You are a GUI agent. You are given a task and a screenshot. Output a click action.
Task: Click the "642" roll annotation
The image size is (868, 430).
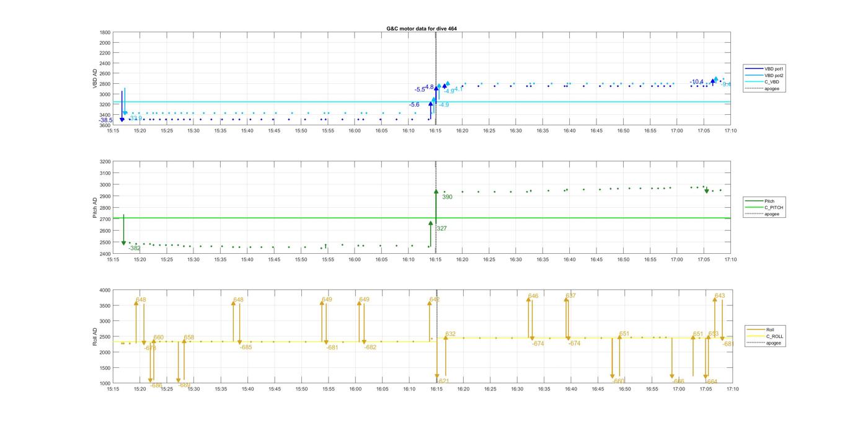[x=435, y=300]
